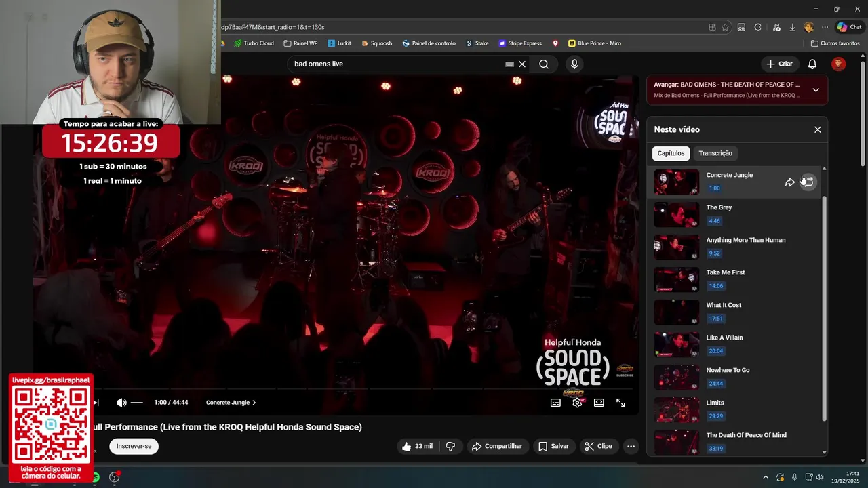868x488 pixels.
Task: Subscribe with Inscrever-se button
Action: pyautogui.click(x=134, y=446)
